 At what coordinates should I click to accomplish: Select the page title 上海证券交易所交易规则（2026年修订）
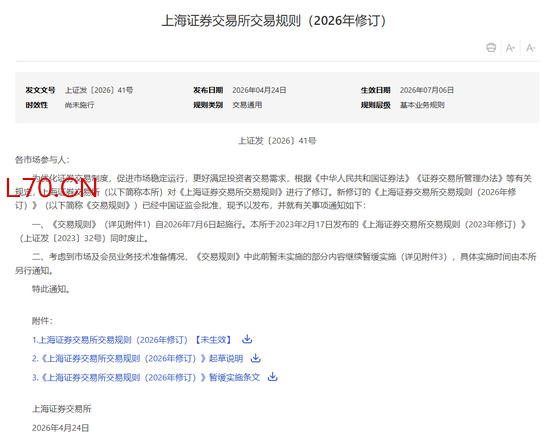275,21
